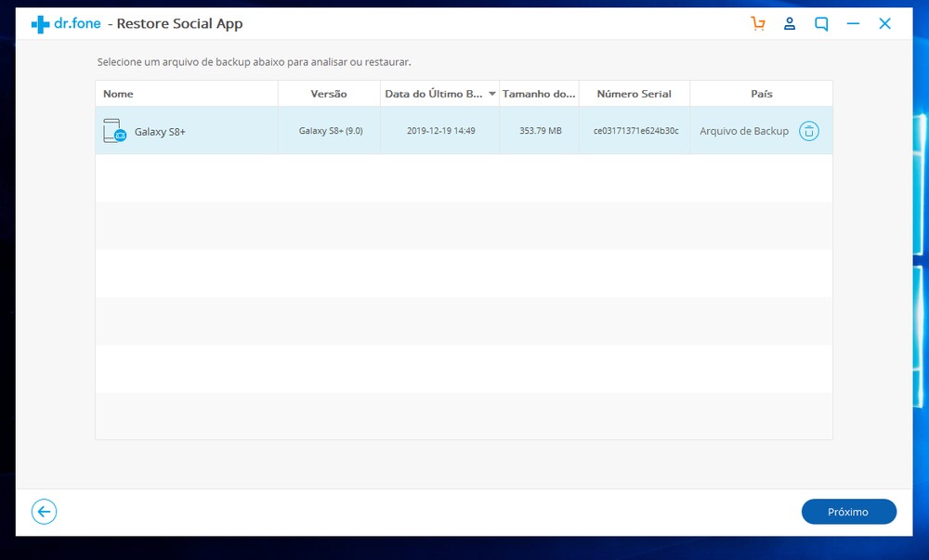The width and height of the screenshot is (929, 560).
Task: Click the Arquivo de Backup label
Action: pos(744,131)
